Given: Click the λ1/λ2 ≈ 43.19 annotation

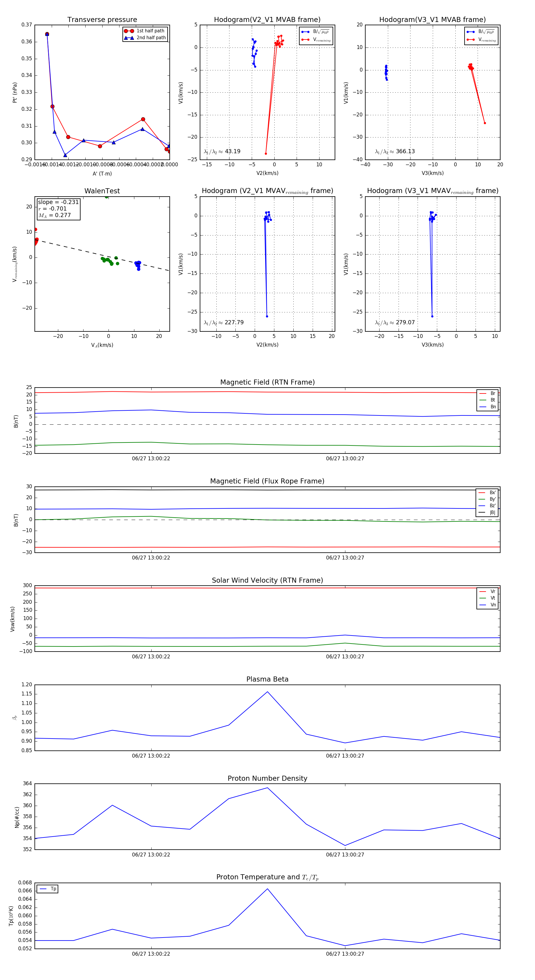Looking at the screenshot, I should point(222,151).
